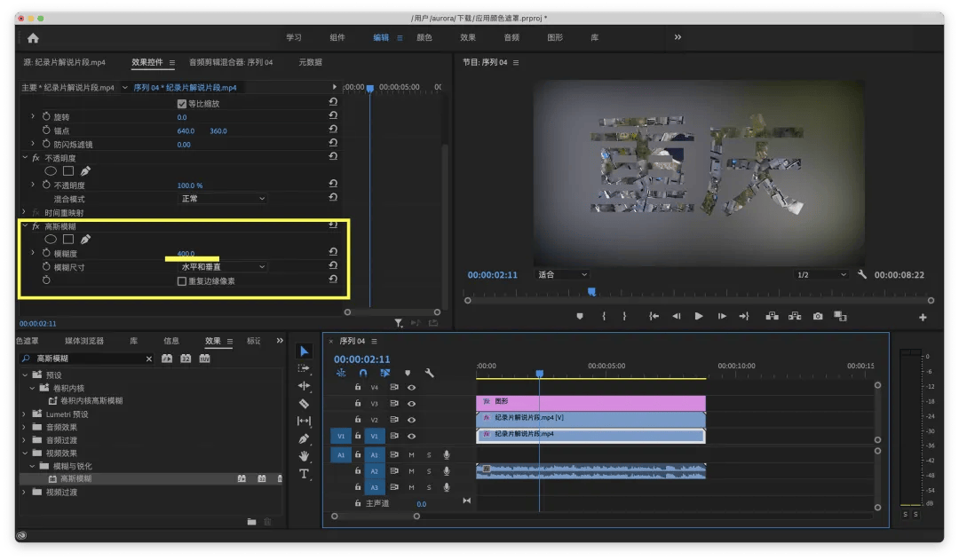959x560 pixels.
Task: Play the sequence in program monitor
Action: tap(699, 316)
